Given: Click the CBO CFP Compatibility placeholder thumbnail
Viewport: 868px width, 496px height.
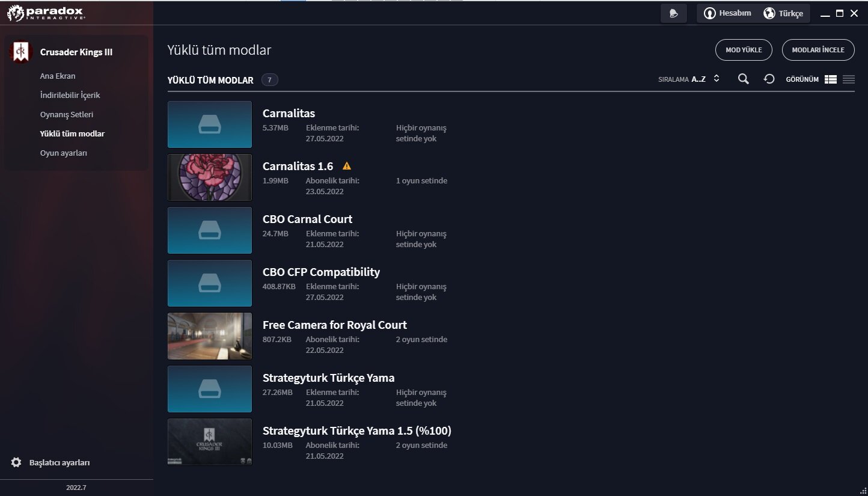Looking at the screenshot, I should [x=210, y=283].
